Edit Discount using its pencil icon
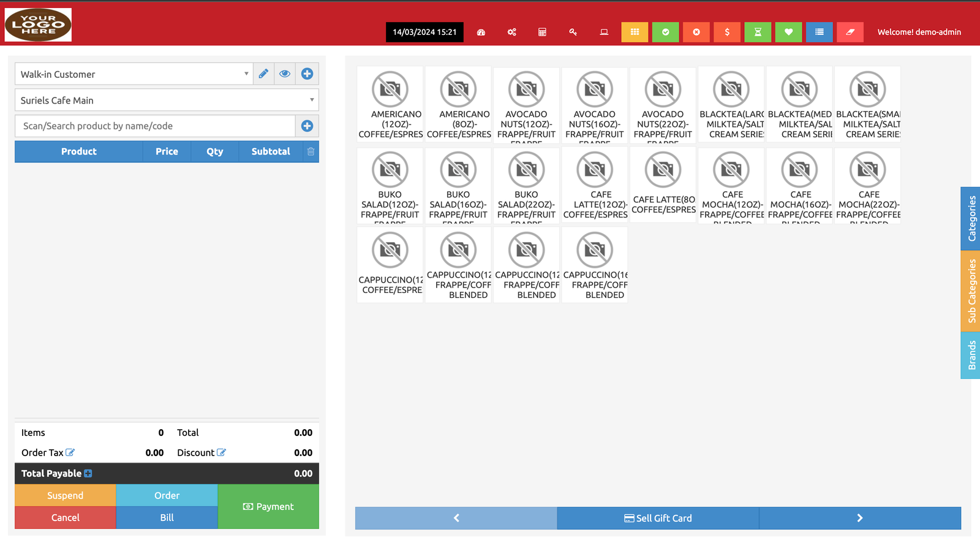 pos(222,452)
